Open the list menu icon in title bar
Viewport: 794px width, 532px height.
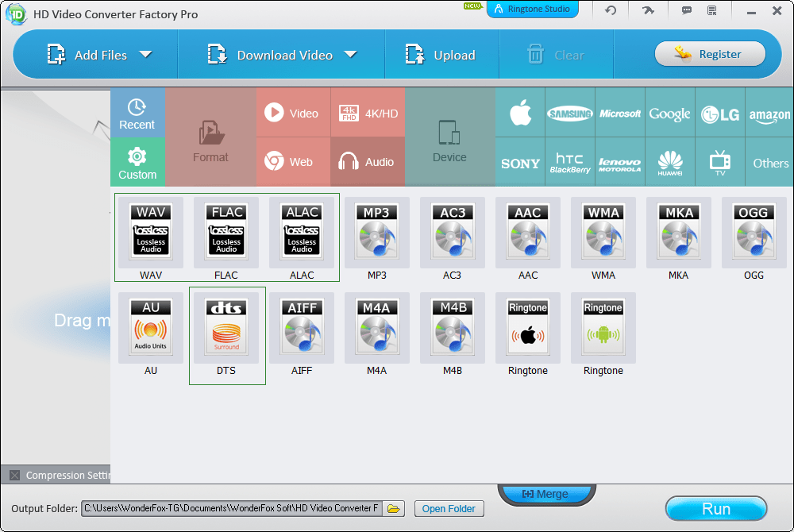[712, 10]
